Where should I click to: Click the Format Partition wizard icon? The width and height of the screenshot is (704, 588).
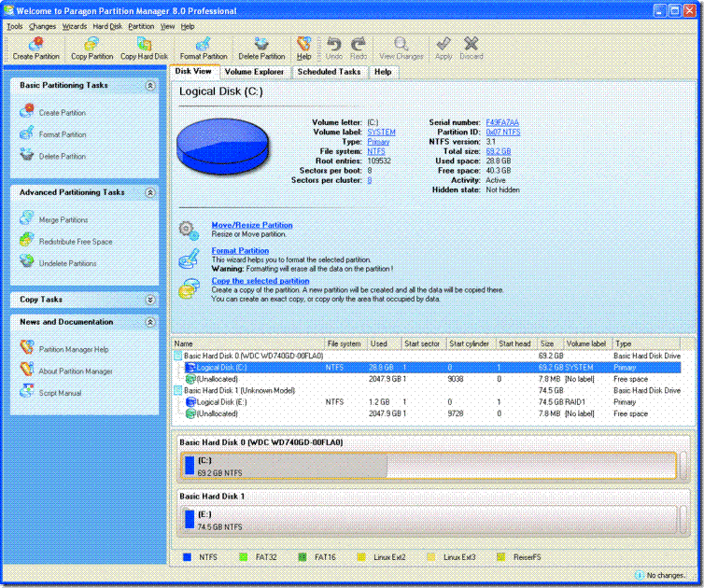point(189,259)
